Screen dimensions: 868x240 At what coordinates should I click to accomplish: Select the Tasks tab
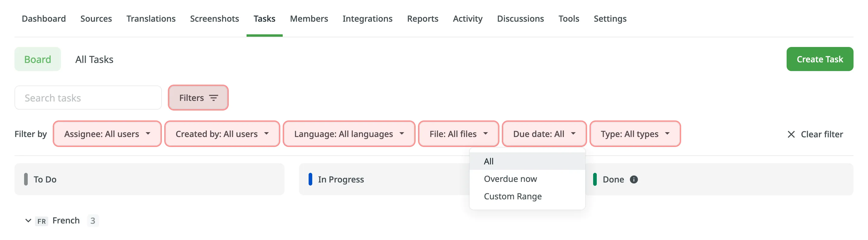[265, 19]
